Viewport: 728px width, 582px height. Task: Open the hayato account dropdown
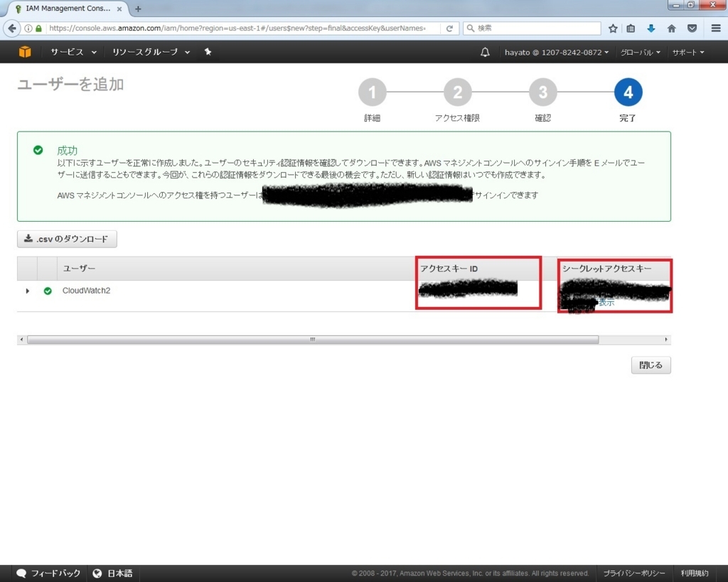pos(556,53)
